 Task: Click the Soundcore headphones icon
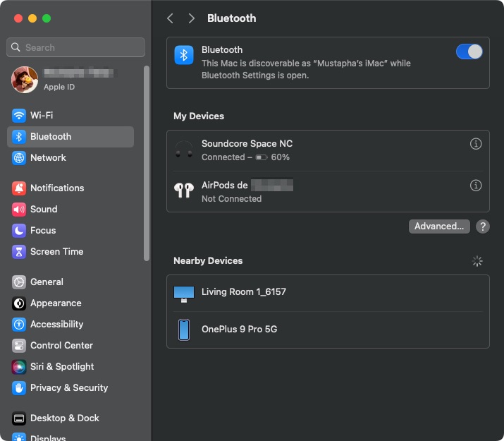pyautogui.click(x=184, y=150)
